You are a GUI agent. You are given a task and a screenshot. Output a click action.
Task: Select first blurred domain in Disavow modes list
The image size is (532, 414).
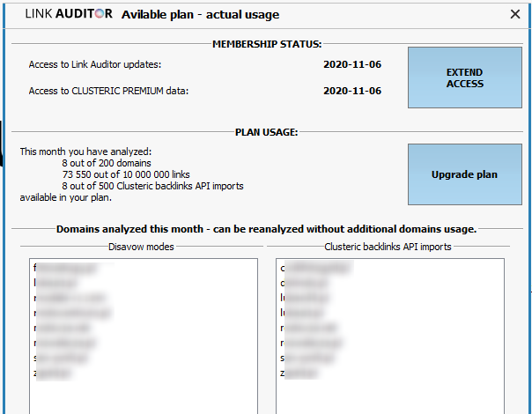point(66,268)
